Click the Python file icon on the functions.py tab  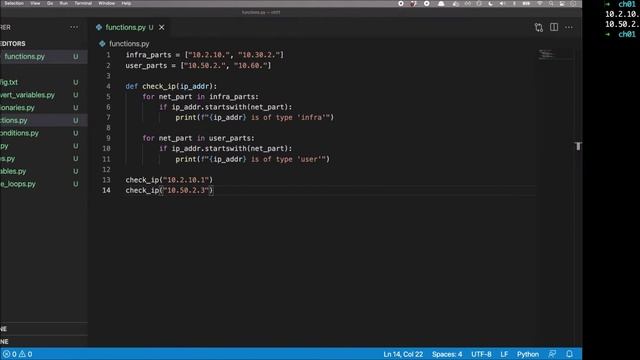99,27
